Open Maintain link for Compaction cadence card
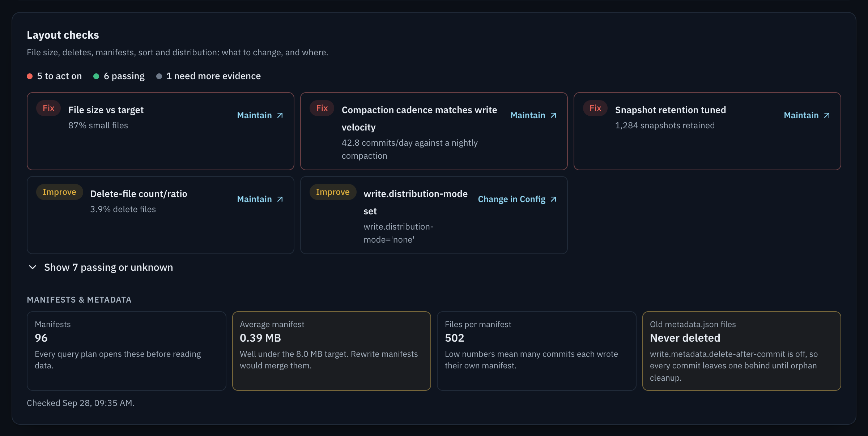The width and height of the screenshot is (868, 436). (x=533, y=115)
